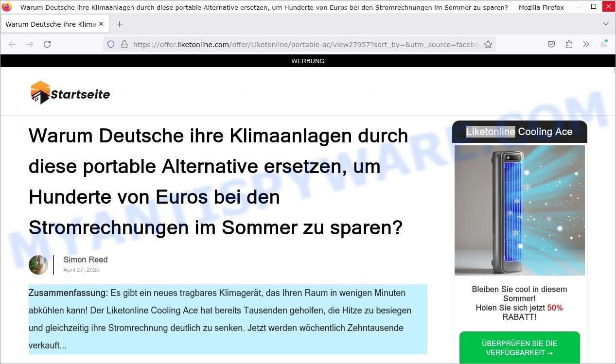The height and width of the screenshot is (364, 616).
Task: Click the Zusammenfassung summary paragraph
Action: pyautogui.click(x=228, y=319)
